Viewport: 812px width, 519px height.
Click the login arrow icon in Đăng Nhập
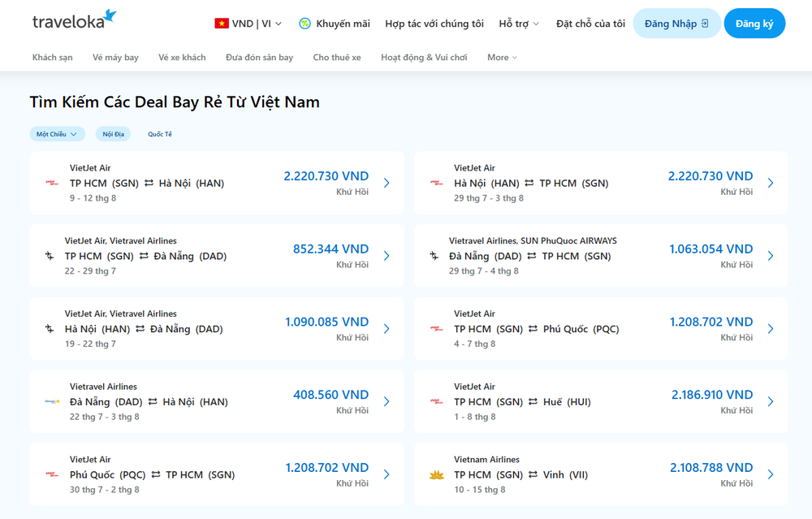click(705, 24)
